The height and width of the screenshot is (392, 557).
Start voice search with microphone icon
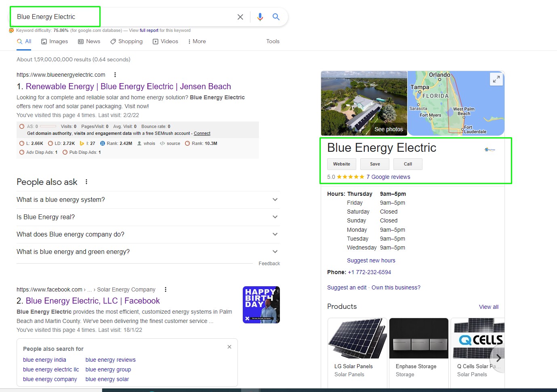[x=260, y=17]
